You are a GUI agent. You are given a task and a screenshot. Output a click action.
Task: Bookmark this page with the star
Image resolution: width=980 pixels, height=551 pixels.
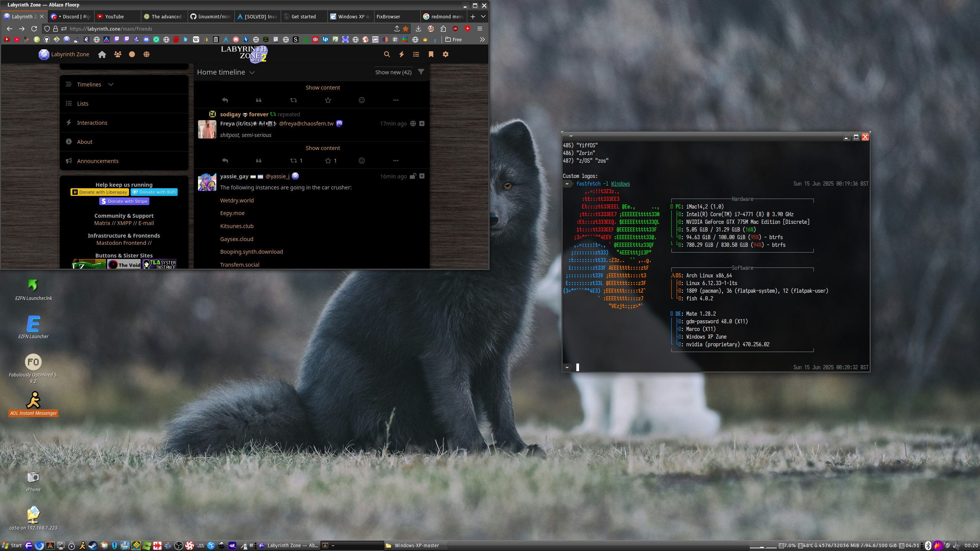(406, 29)
